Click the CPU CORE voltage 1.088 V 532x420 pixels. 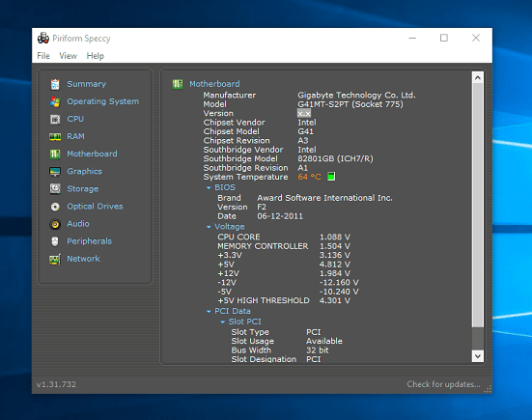[335, 237]
